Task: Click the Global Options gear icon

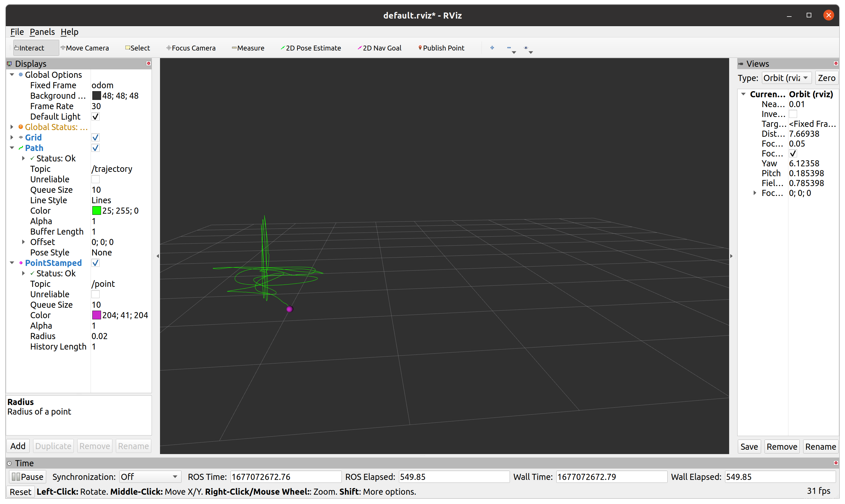Action: (x=21, y=74)
